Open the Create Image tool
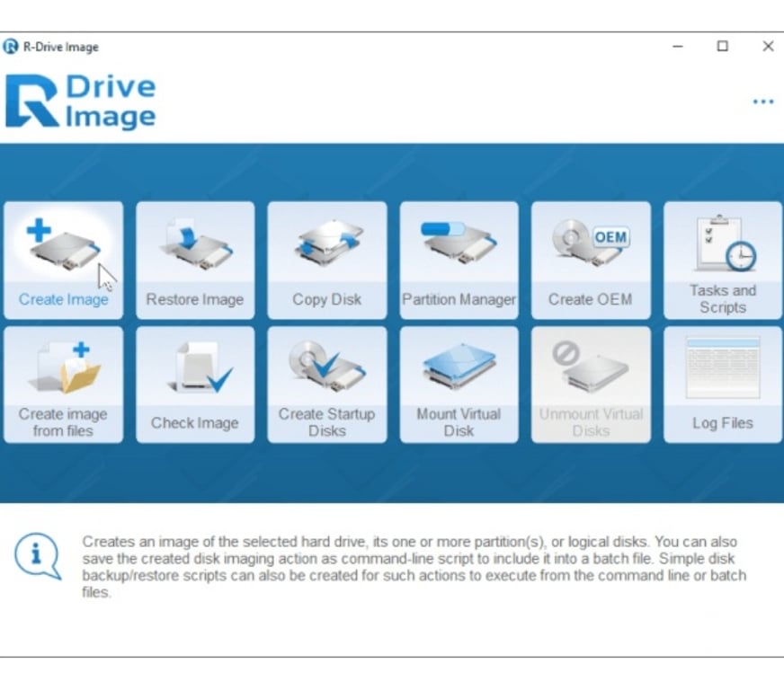This screenshot has height=690, width=784. (x=63, y=260)
